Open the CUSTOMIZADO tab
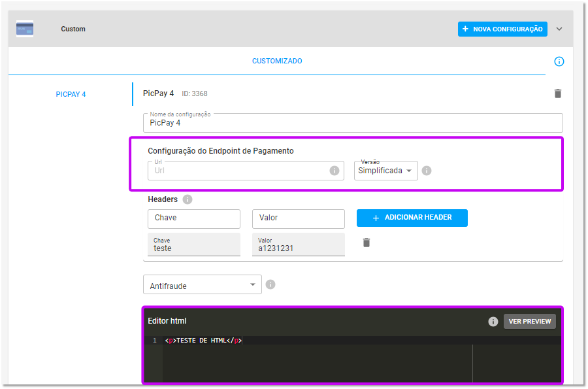Image resolution: width=588 pixels, height=389 pixels. click(x=277, y=61)
